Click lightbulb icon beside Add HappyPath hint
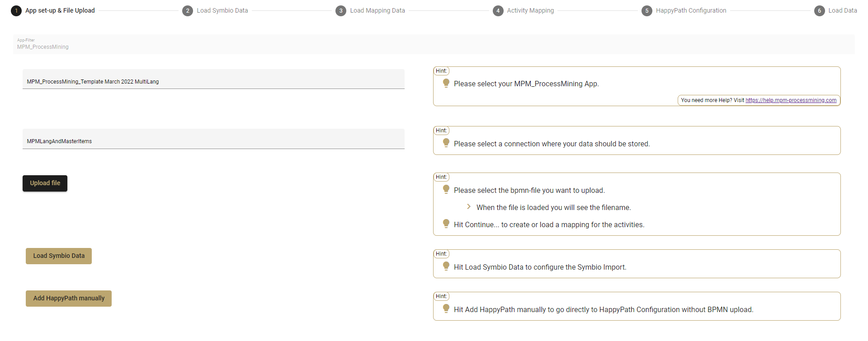Screen dimensions: 868x341 coord(446,308)
